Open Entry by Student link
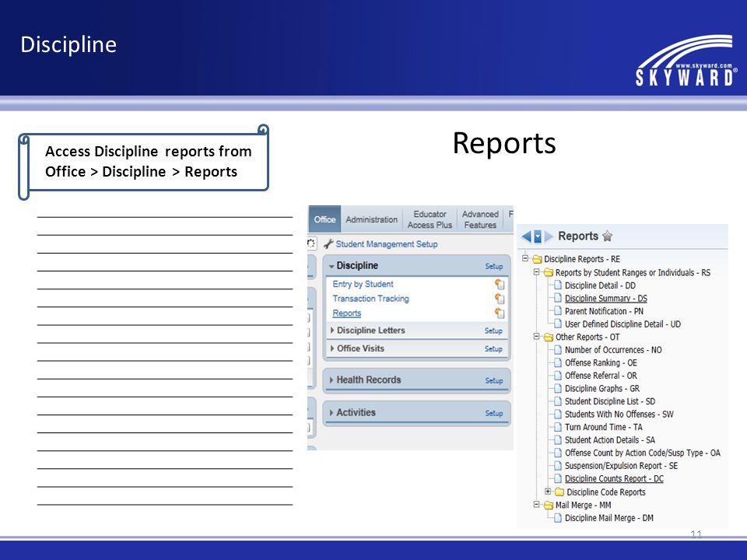The width and height of the screenshot is (747, 560). 363,284
